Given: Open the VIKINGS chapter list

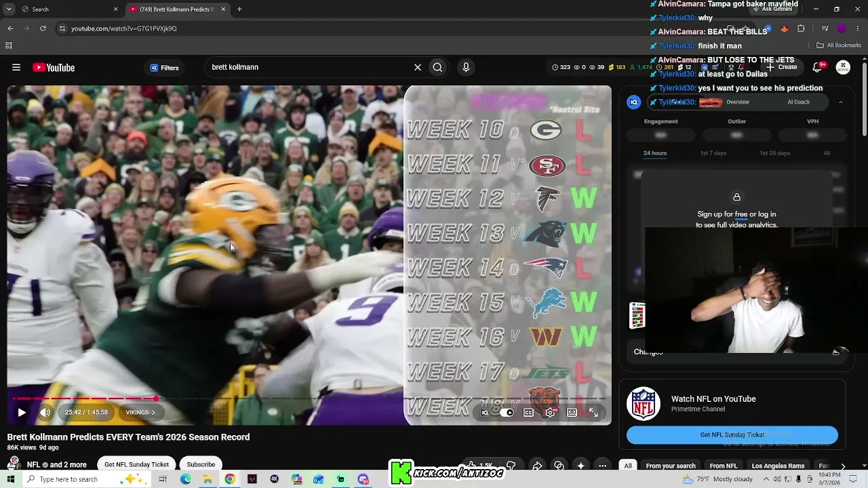Looking at the screenshot, I should (140, 412).
